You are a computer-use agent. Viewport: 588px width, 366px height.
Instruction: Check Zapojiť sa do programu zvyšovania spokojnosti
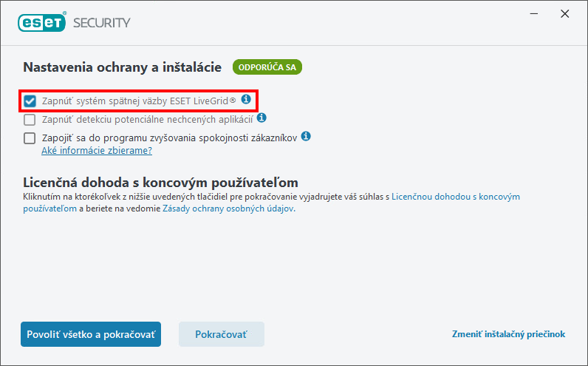point(30,138)
